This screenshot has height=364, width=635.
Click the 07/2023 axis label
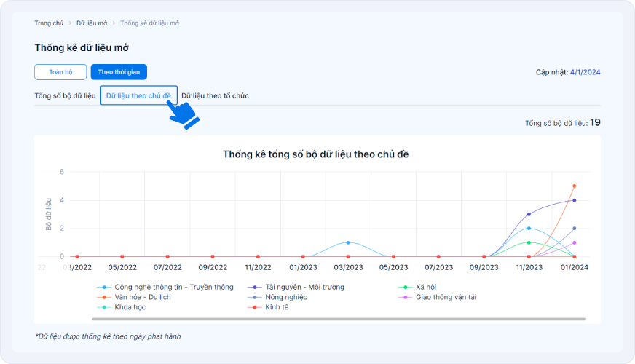(438, 268)
